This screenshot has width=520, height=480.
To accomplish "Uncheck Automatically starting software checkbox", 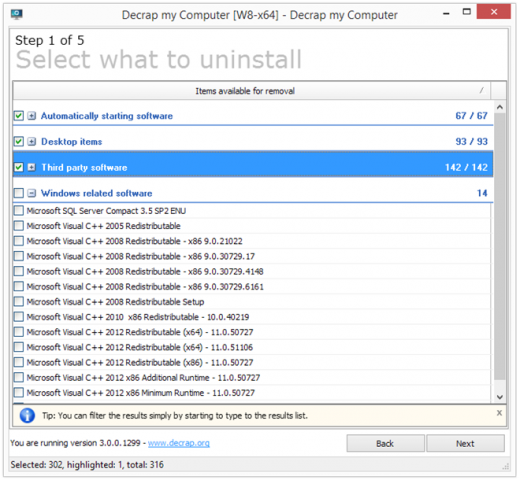I will point(19,116).
